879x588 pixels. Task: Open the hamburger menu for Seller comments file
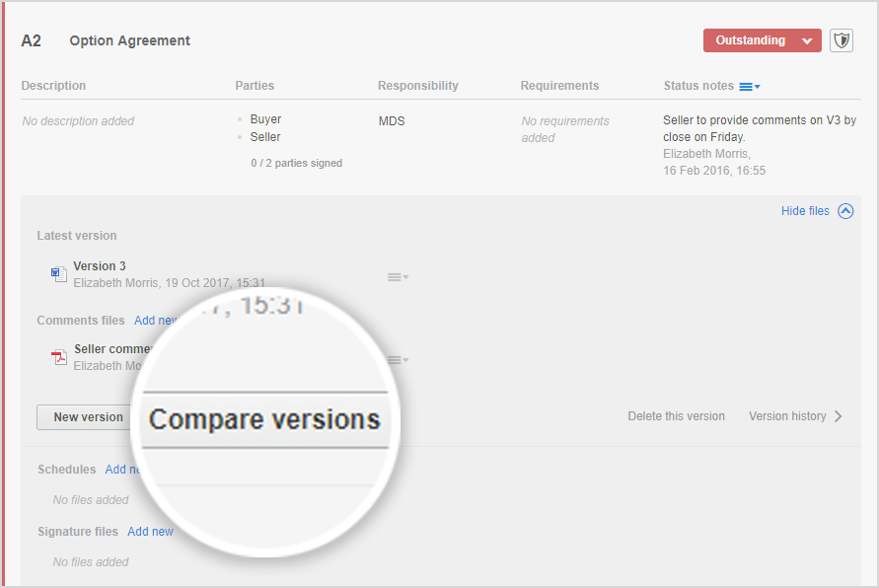click(398, 360)
